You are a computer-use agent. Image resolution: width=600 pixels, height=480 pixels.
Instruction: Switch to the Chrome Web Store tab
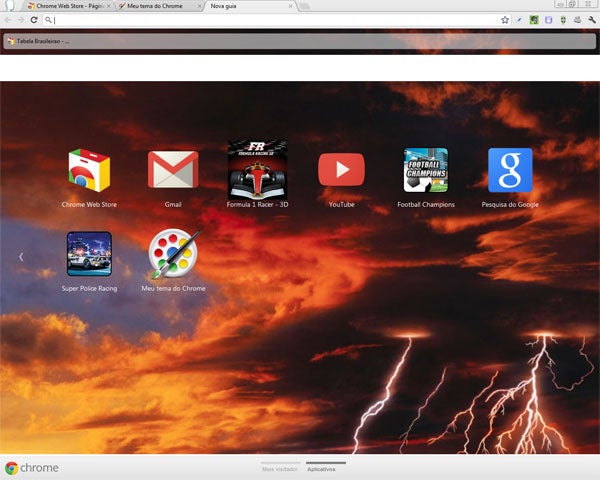pos(65,6)
